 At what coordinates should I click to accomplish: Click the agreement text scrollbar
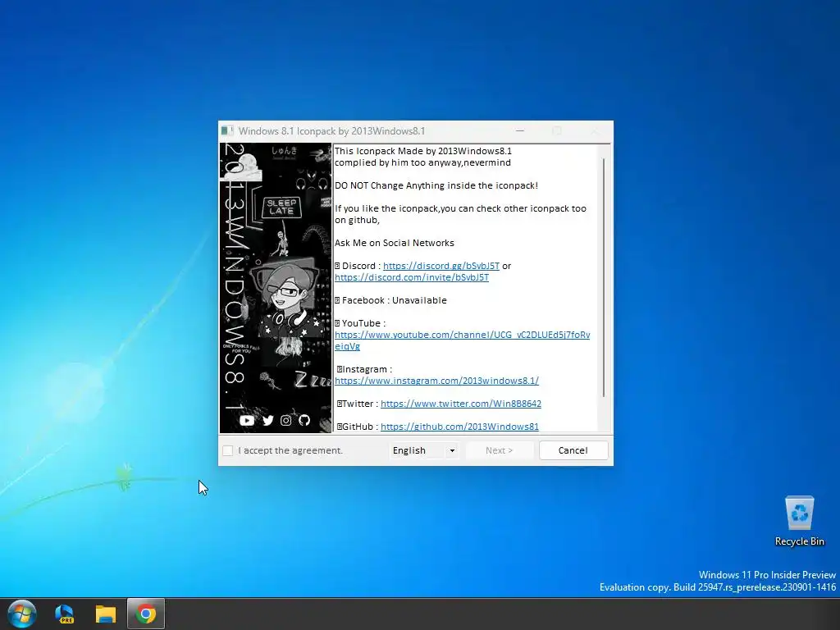pos(604,277)
